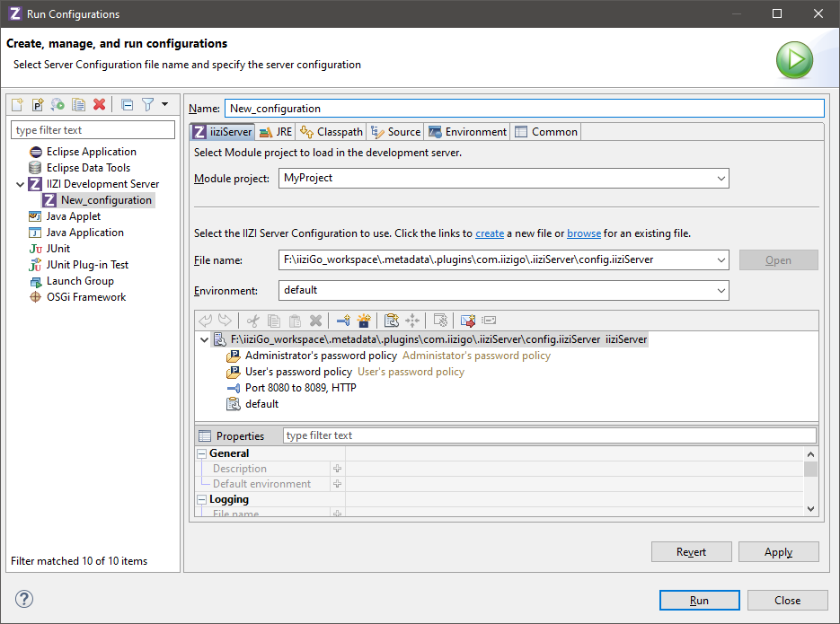Open the Module project dropdown

[x=721, y=179]
